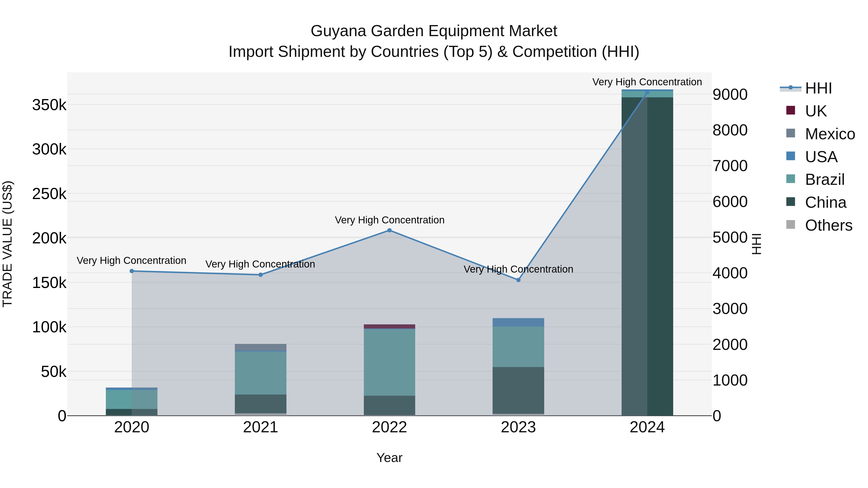868x488 pixels.
Task: Click the Mexico gray-blue legend swatch
Action: [x=791, y=133]
